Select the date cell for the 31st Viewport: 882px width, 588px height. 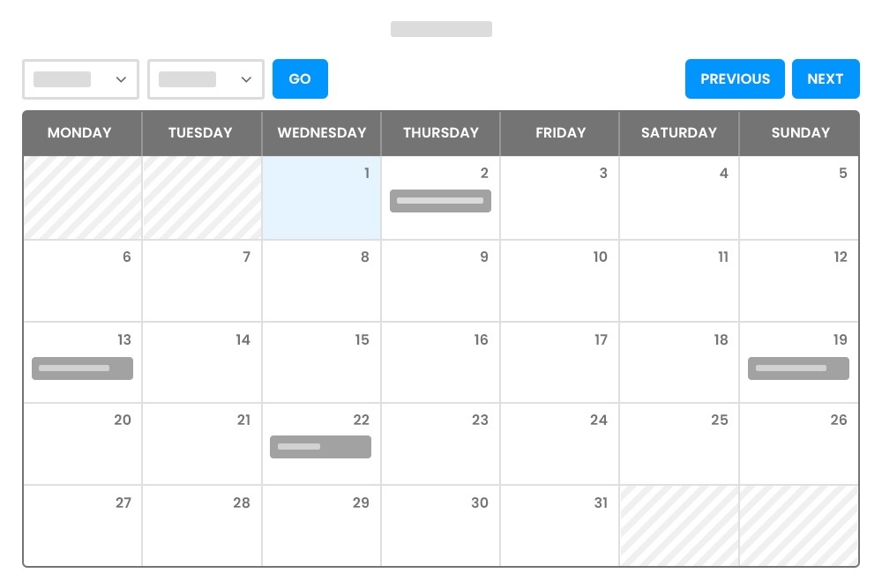(x=559, y=525)
